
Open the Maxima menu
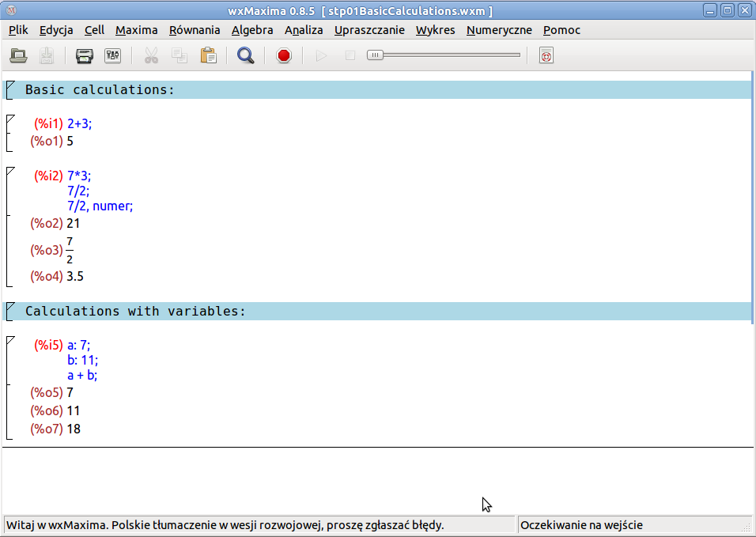coord(137,30)
